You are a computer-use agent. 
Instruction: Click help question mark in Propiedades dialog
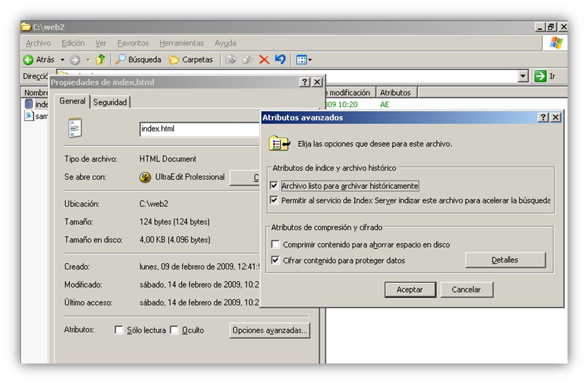pyautogui.click(x=305, y=82)
